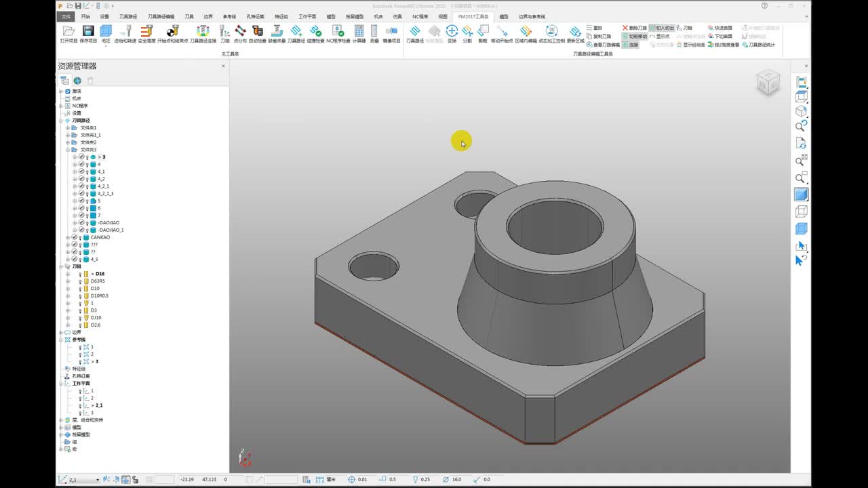Click the 刀具路径统计 button

click(x=758, y=45)
